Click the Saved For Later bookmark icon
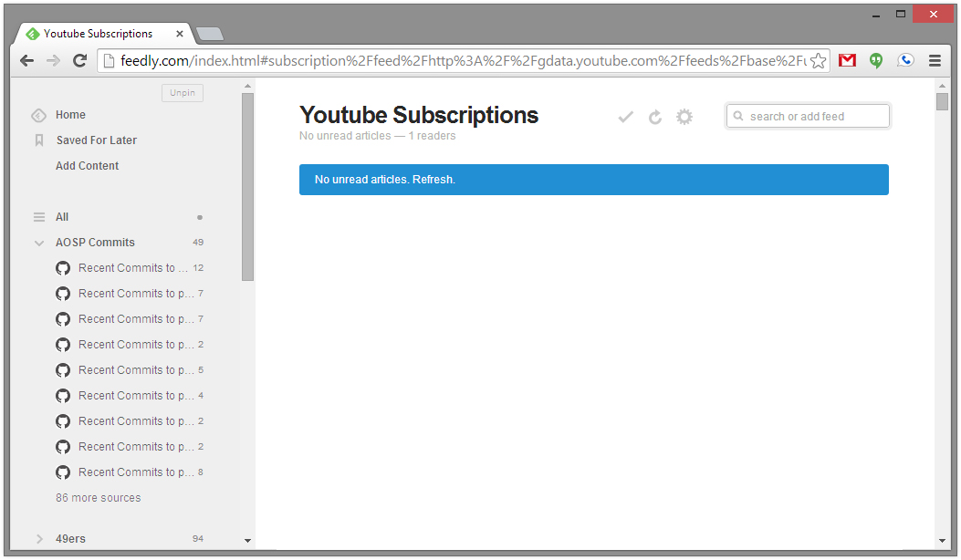Viewport: 961px width, 560px height. pos(39,140)
